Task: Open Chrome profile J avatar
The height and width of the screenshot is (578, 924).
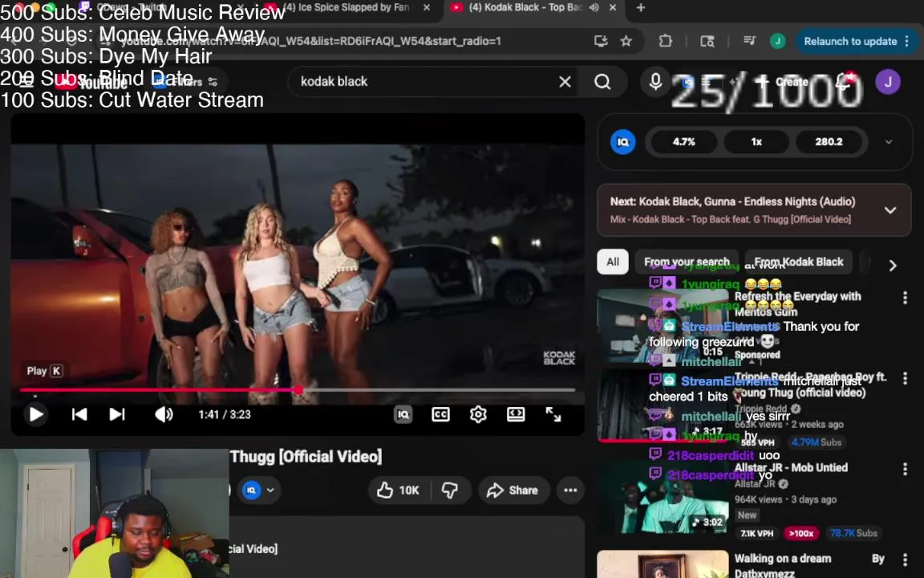Action: point(777,41)
